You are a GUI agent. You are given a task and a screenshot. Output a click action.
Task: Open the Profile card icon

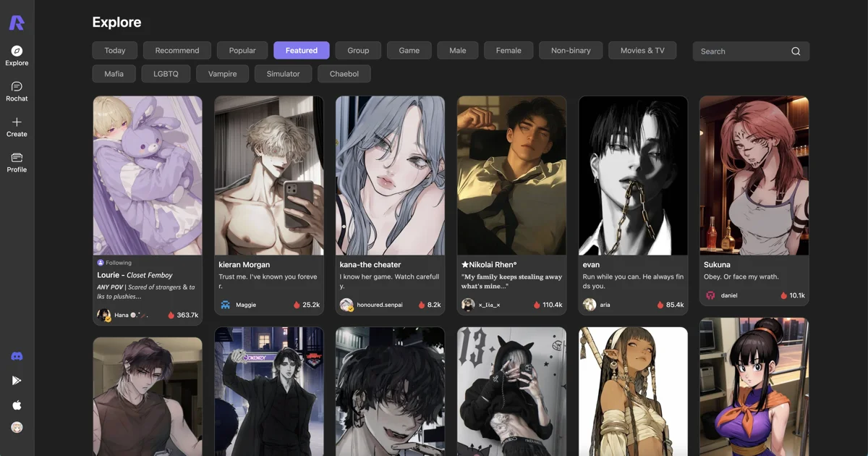[17, 158]
